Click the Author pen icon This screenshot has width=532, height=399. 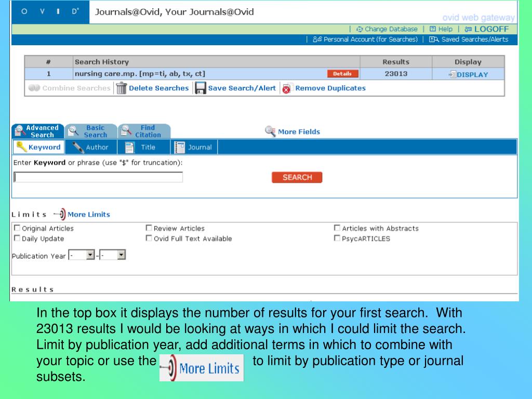[78, 147]
